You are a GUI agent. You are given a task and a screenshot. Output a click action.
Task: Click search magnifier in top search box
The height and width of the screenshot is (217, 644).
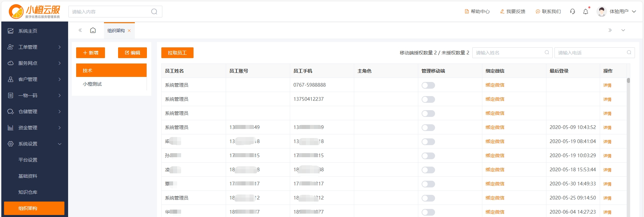tap(154, 12)
